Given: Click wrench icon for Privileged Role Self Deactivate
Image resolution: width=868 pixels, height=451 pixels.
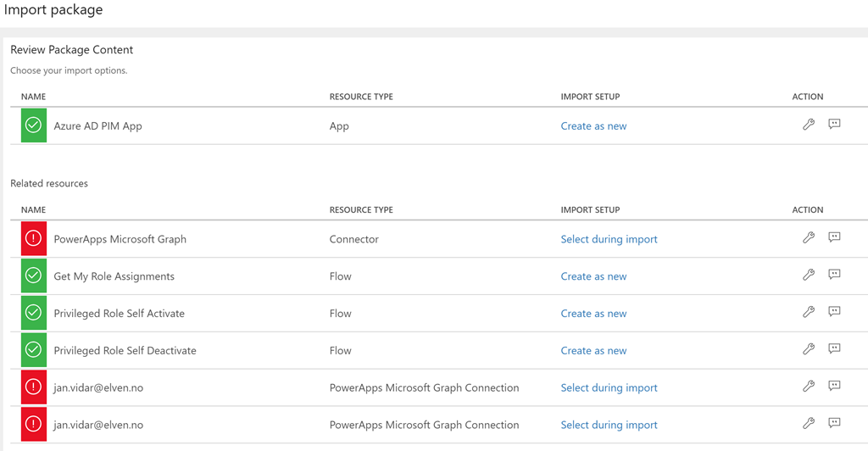Looking at the screenshot, I should point(809,349).
